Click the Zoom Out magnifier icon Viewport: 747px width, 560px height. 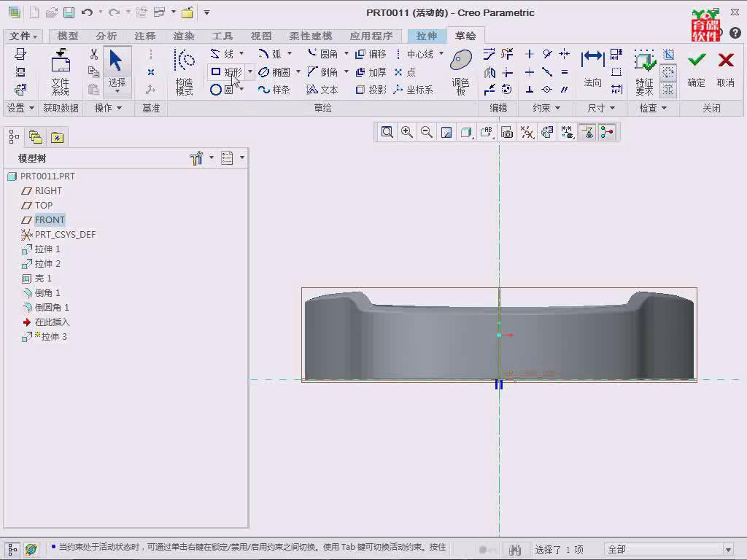tap(426, 132)
